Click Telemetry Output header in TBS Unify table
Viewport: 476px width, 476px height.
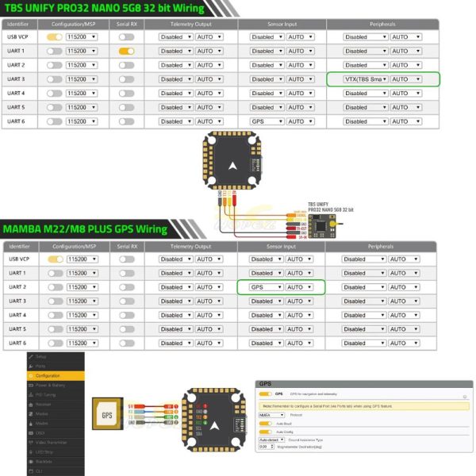click(x=191, y=25)
